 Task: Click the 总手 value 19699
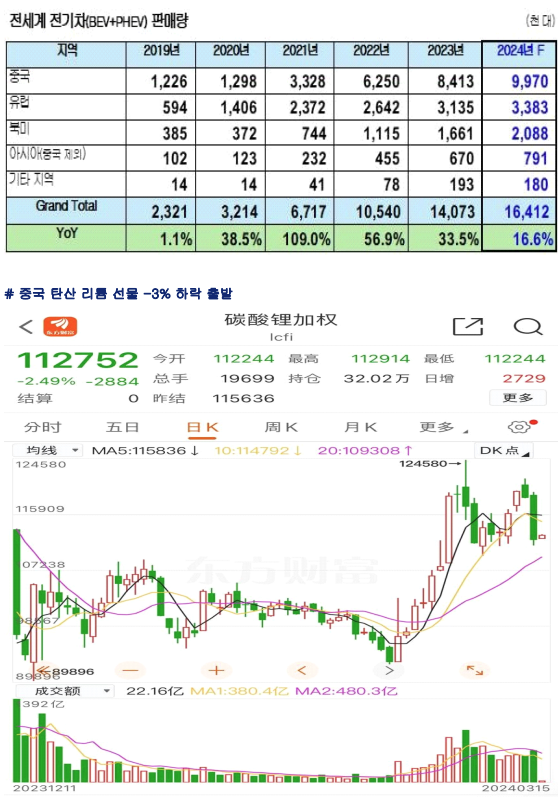247,379
